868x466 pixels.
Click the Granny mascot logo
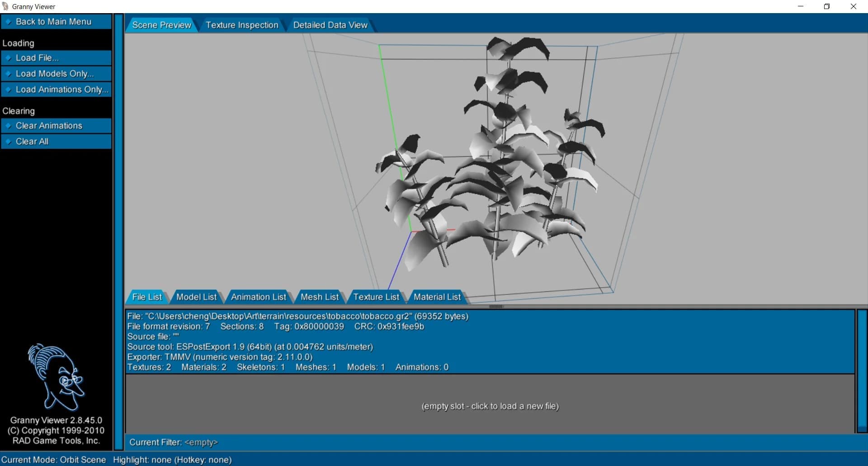(56, 377)
